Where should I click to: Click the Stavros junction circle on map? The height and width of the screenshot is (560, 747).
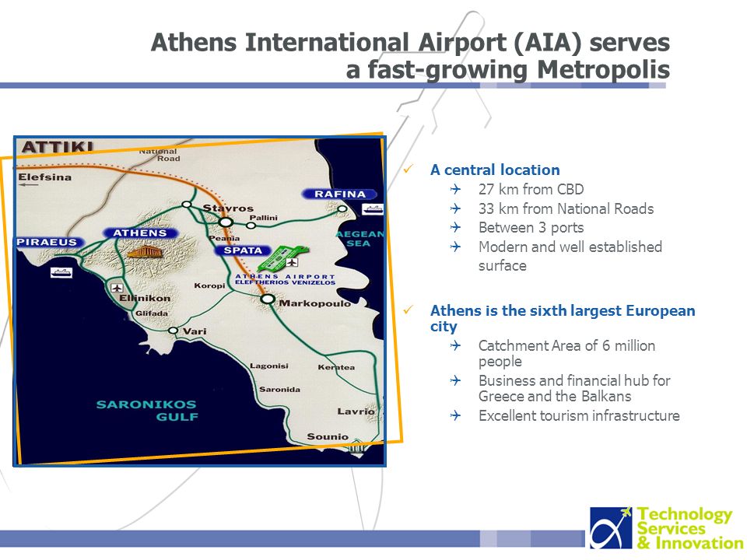coord(226,222)
